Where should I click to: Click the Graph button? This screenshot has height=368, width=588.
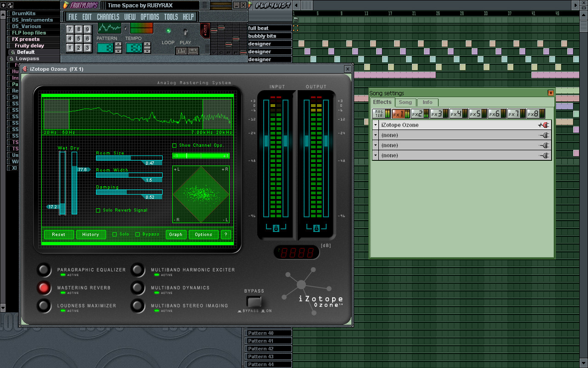tap(176, 234)
